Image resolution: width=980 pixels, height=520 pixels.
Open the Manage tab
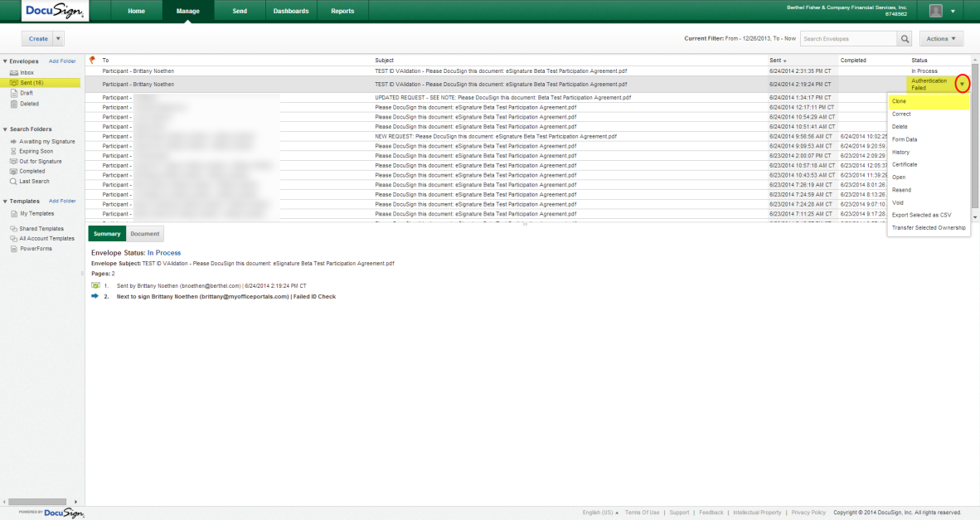pyautogui.click(x=187, y=12)
